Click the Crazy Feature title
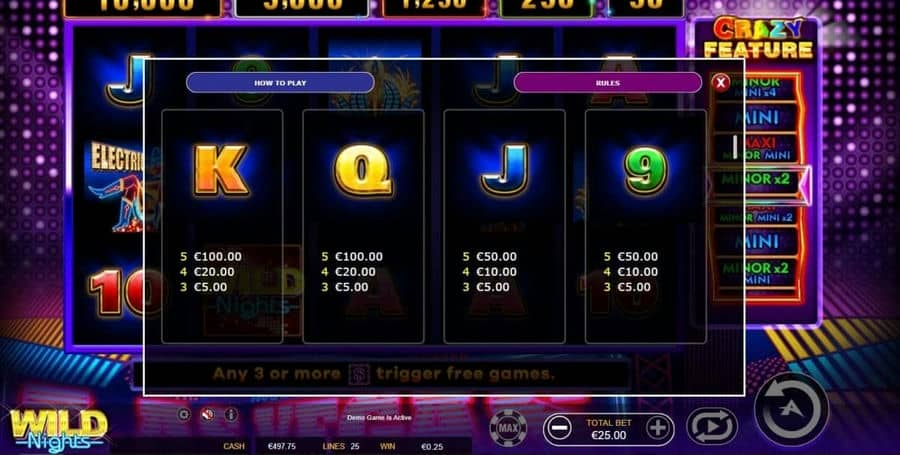 (758, 38)
